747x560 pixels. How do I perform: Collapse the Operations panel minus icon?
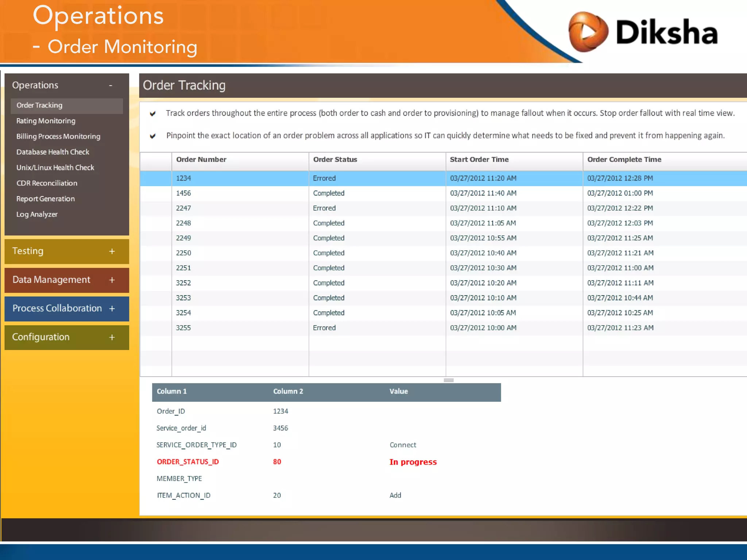click(111, 85)
